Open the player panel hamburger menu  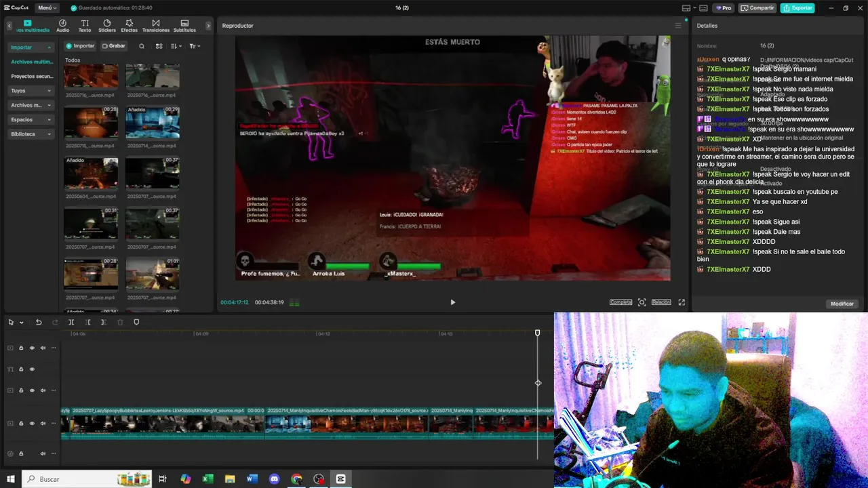(x=677, y=26)
